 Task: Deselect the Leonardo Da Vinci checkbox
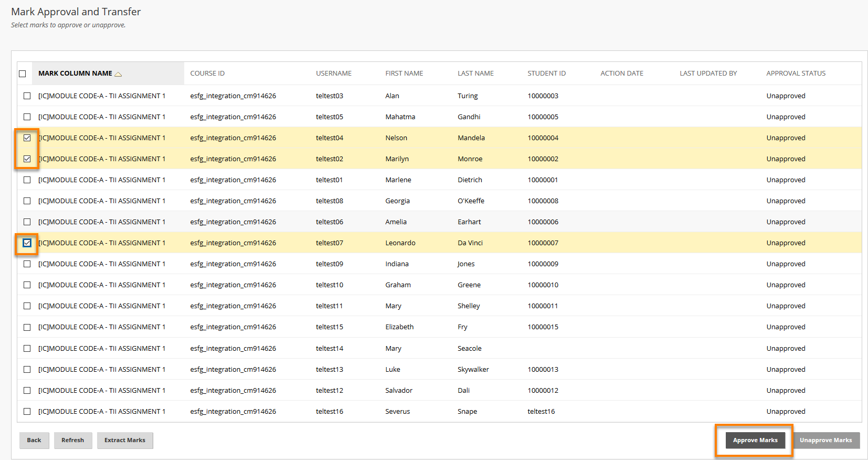pos(27,243)
